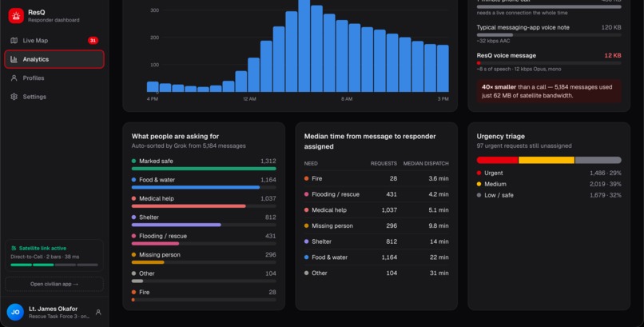Click the Settings gear icon
Image resolution: width=644 pixels, height=327 pixels.
[x=14, y=97]
